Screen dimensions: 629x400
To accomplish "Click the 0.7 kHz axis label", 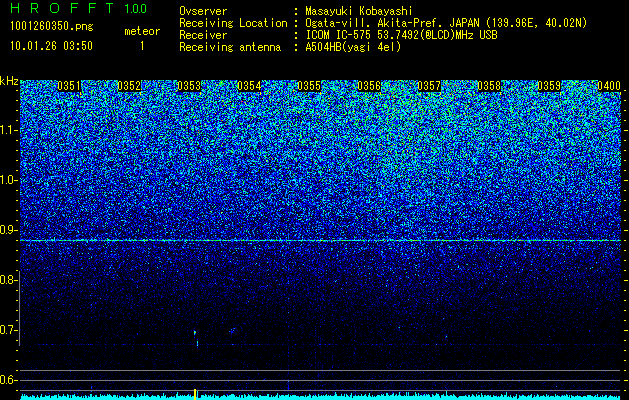I will coord(9,330).
